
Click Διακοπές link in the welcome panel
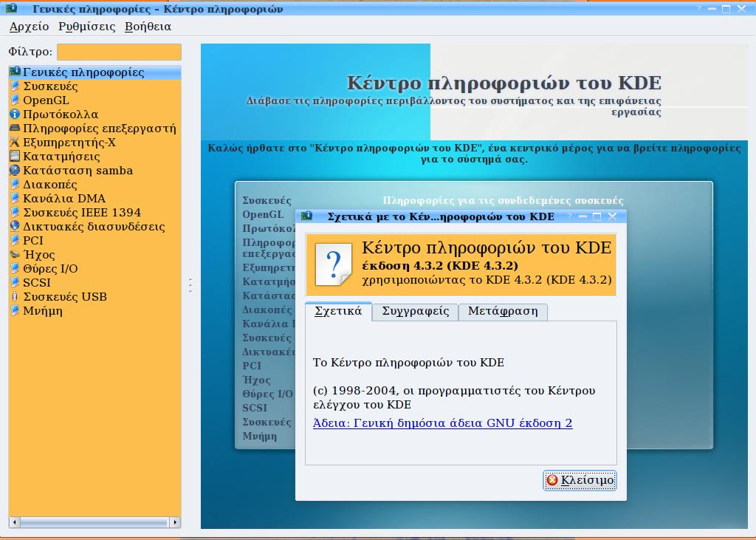pyautogui.click(x=267, y=310)
